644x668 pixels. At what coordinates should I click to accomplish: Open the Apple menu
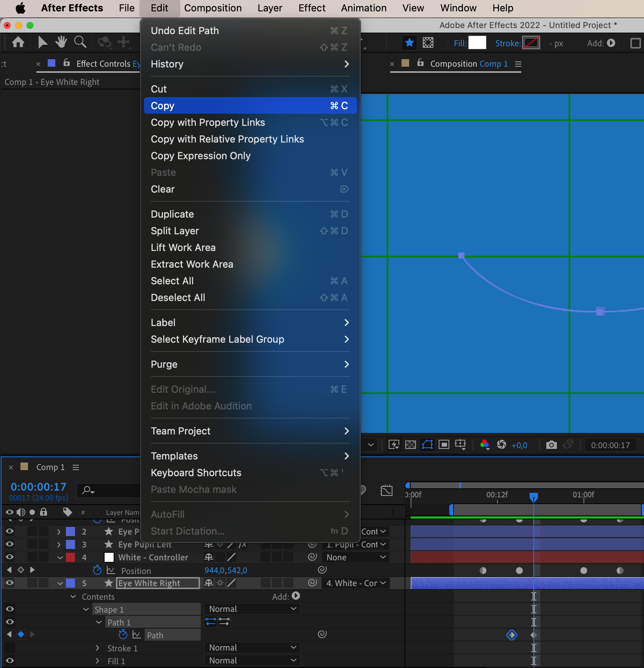[x=20, y=8]
